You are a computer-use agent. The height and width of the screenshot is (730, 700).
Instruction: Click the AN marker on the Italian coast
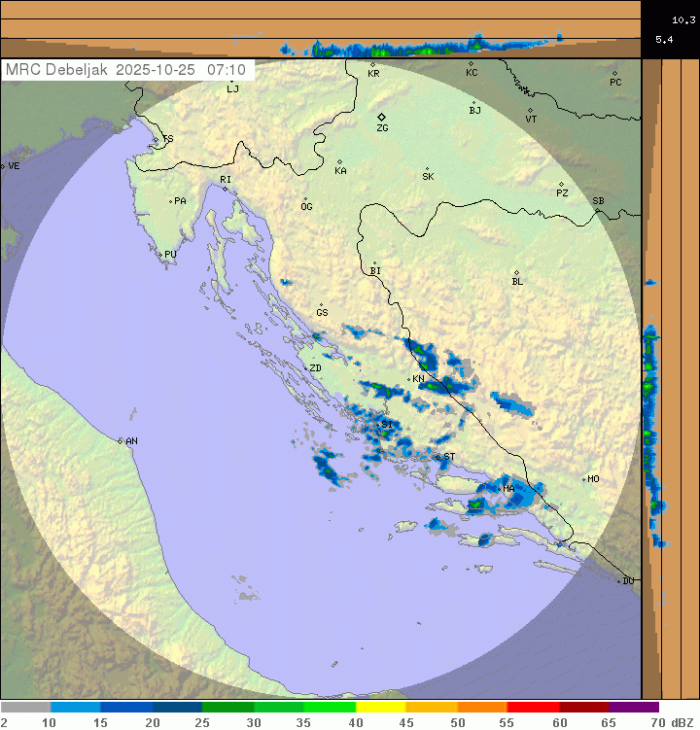coord(121,441)
